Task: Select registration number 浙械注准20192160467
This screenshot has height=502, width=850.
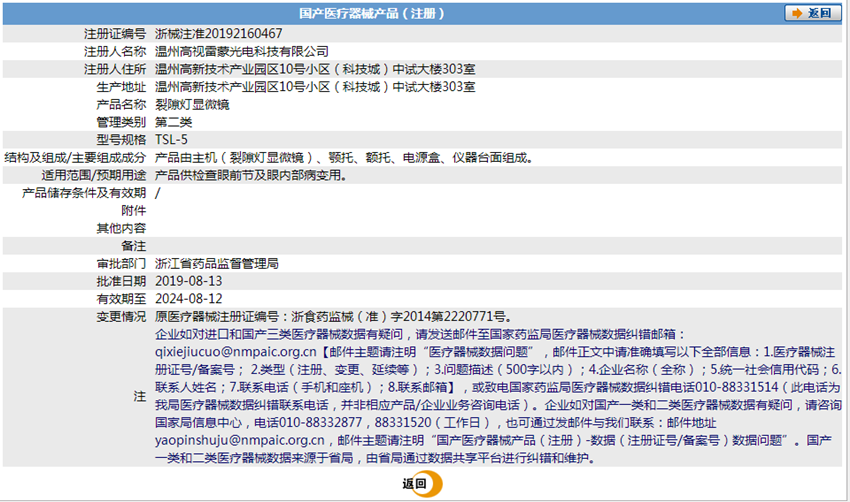Action: [x=218, y=34]
